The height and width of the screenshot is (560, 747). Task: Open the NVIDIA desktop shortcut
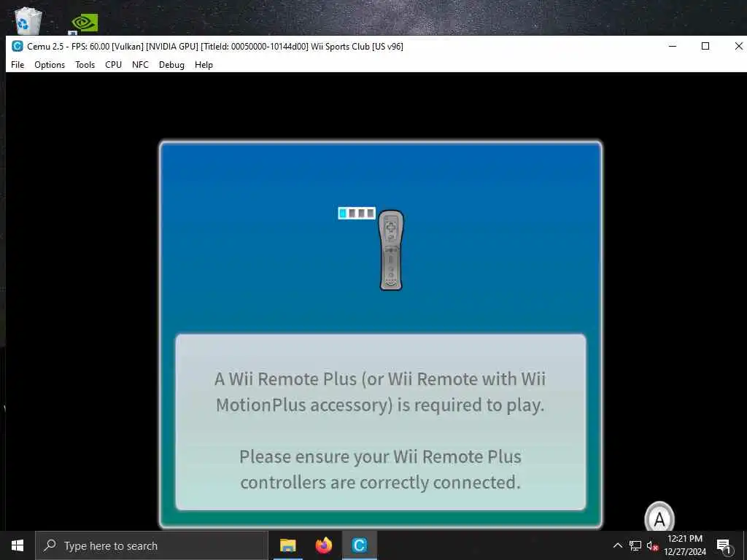(x=85, y=23)
